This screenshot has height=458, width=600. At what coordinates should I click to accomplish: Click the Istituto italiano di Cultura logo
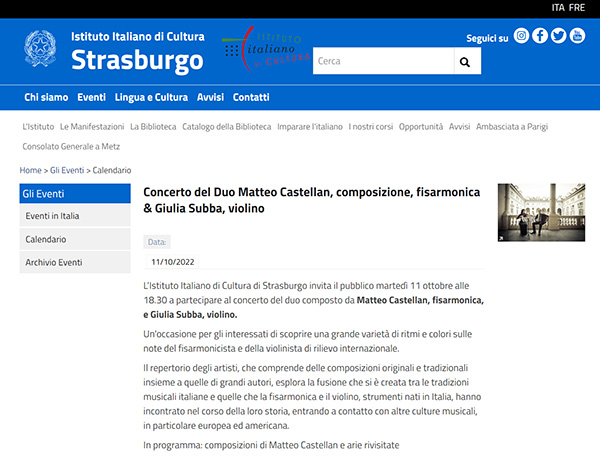point(266,49)
